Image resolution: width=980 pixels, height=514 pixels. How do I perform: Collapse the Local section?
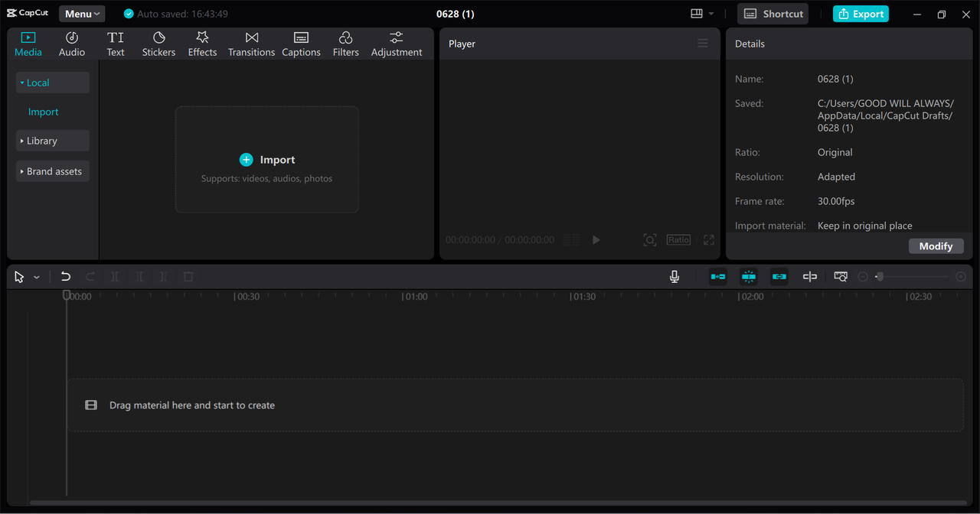click(x=53, y=83)
